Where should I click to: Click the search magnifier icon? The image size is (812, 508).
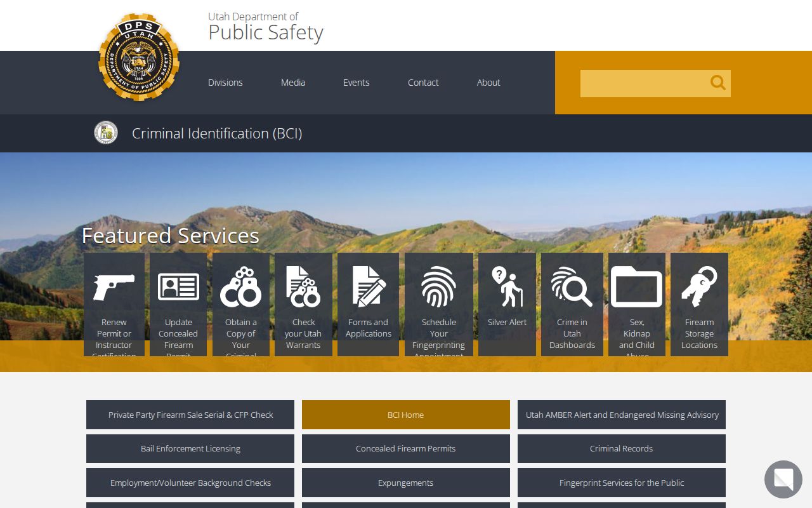point(717,83)
